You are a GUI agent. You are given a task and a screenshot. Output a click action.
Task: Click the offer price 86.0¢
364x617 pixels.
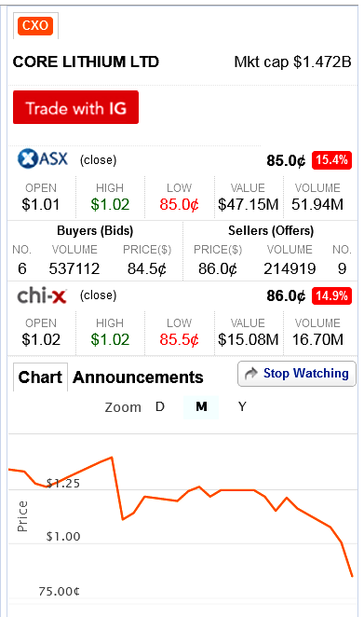[x=218, y=268]
